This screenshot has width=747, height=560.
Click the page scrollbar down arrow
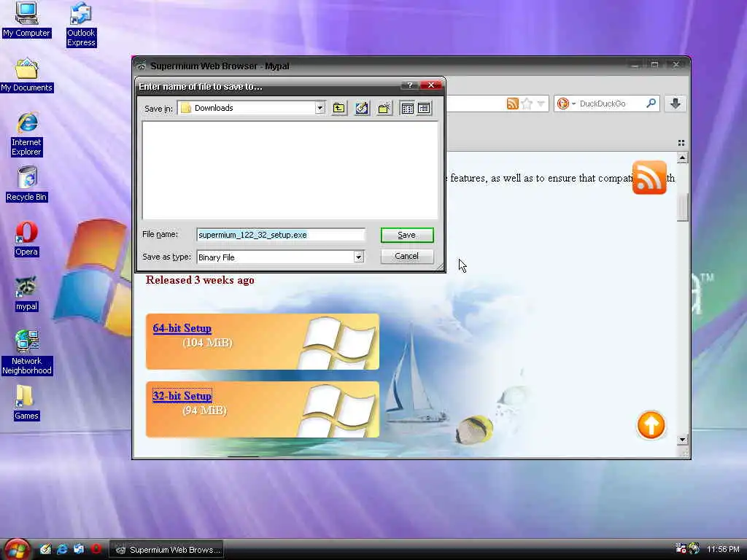(682, 440)
